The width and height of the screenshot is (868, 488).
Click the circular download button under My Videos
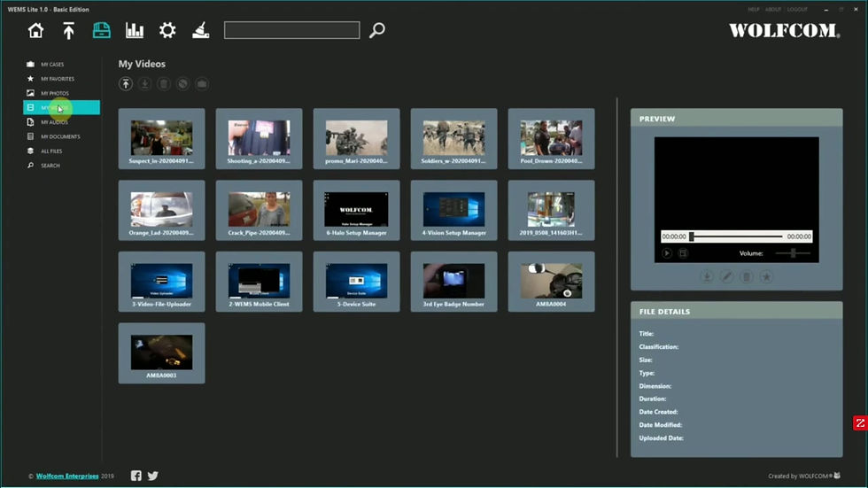click(x=144, y=83)
